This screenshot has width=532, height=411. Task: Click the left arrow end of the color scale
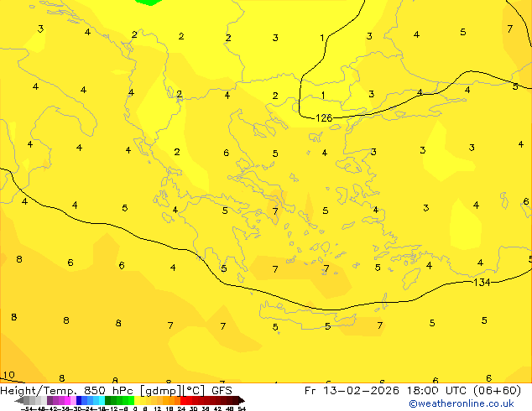point(18,400)
